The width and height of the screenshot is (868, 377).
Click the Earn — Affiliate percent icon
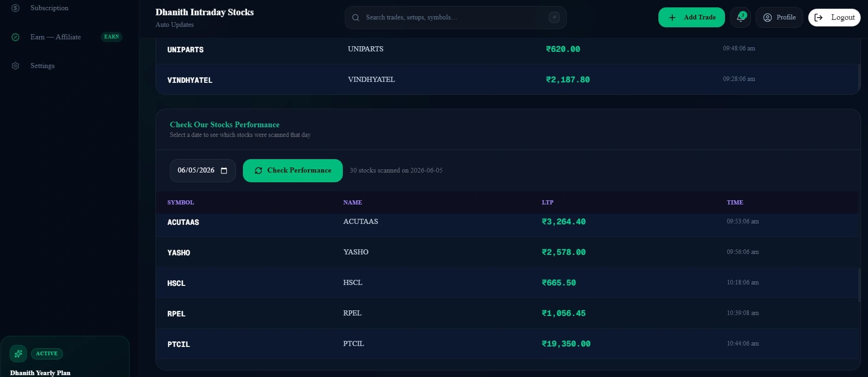pos(15,37)
